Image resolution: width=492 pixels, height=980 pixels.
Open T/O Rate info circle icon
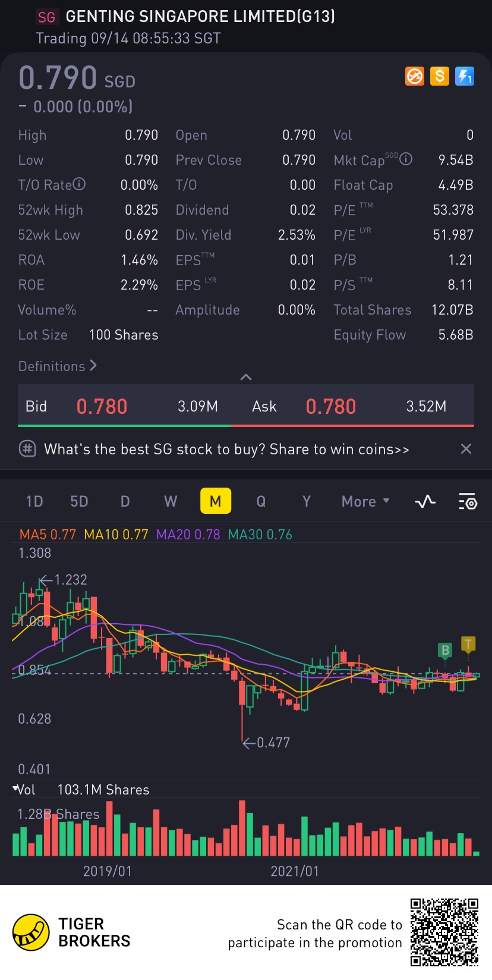(x=79, y=184)
